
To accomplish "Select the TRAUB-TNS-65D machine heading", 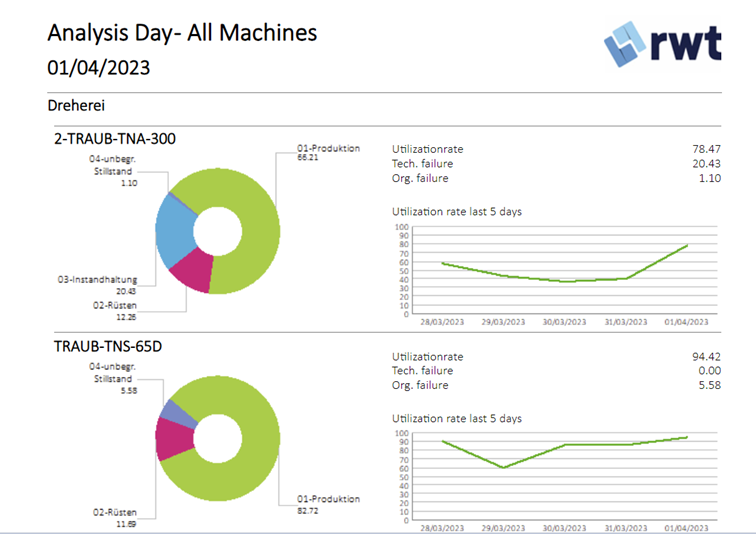I will [x=108, y=347].
